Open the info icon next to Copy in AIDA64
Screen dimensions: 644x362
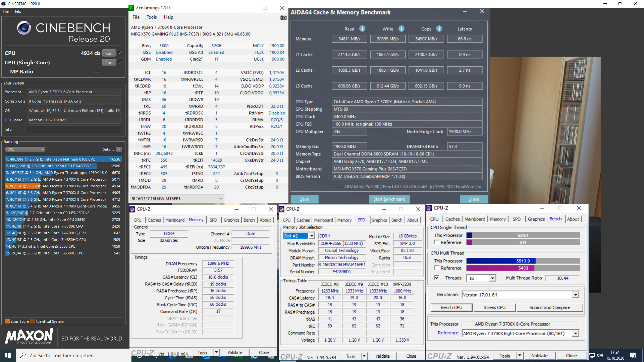(439, 29)
